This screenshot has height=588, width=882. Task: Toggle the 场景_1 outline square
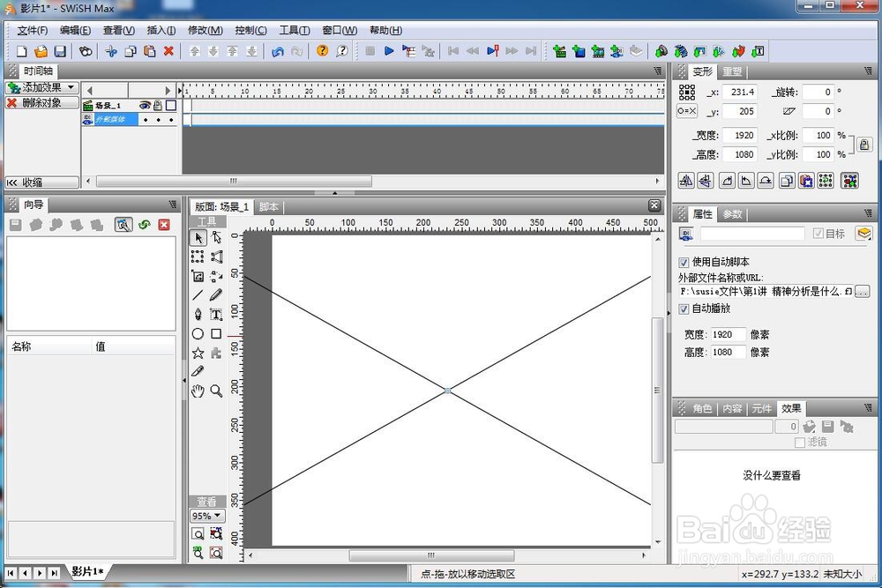tap(171, 105)
